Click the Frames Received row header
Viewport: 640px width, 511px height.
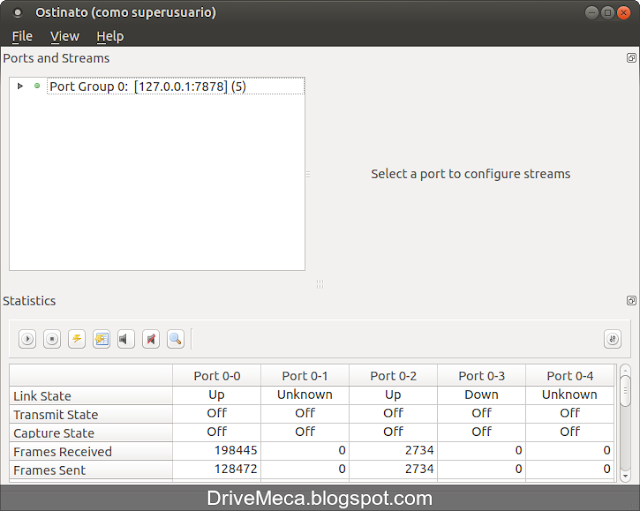pyautogui.click(x=91, y=452)
